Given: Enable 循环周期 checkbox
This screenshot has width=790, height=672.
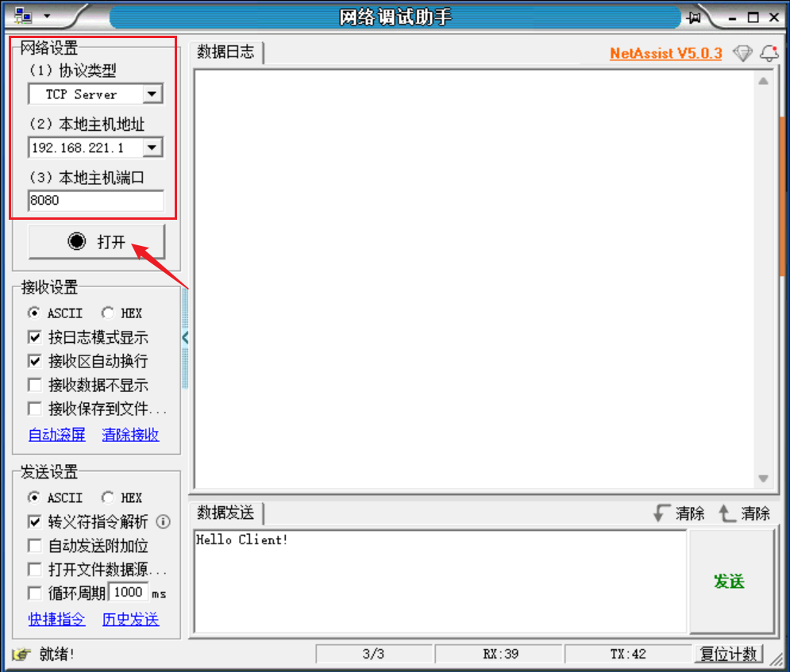Looking at the screenshot, I should (x=35, y=593).
